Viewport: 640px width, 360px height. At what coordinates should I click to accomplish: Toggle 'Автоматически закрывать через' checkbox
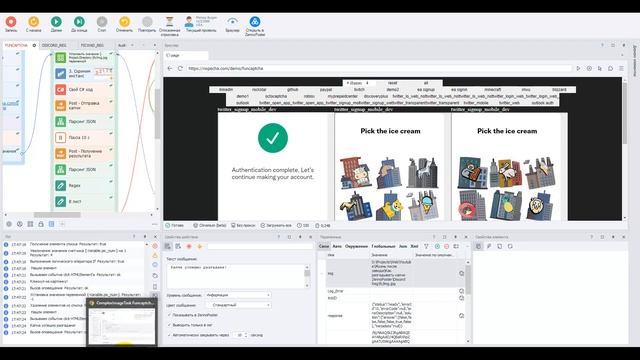pos(169,335)
